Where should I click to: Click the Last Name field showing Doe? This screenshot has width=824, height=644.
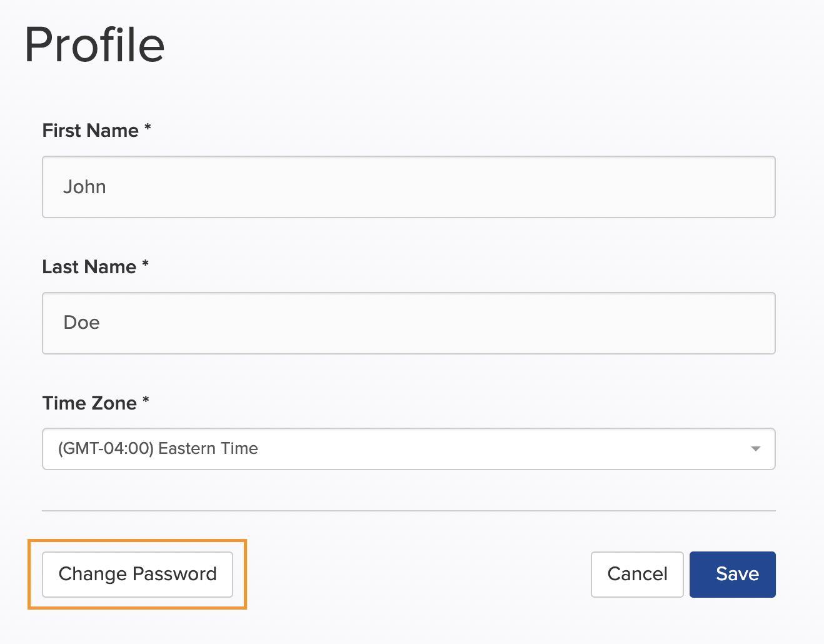click(409, 323)
